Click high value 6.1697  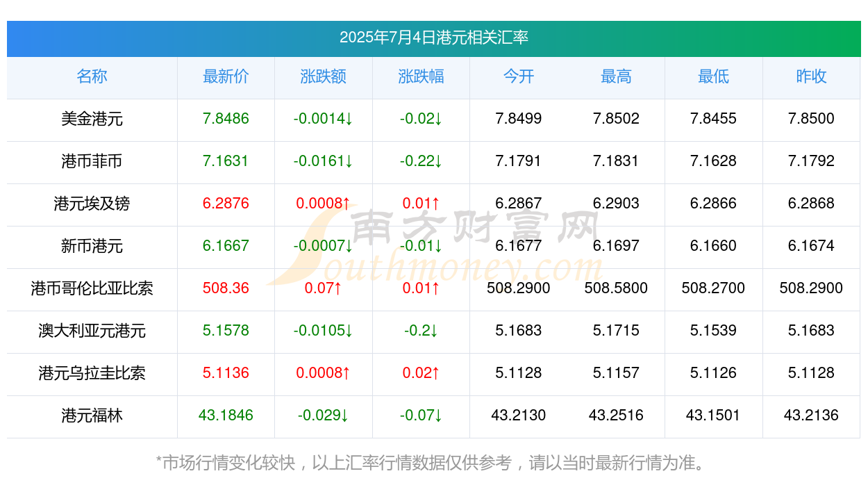tap(616, 246)
